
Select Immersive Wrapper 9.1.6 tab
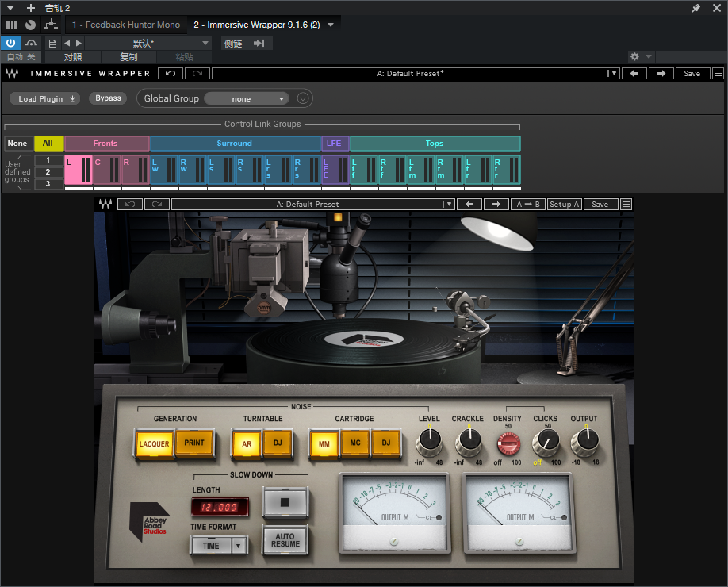click(x=257, y=25)
